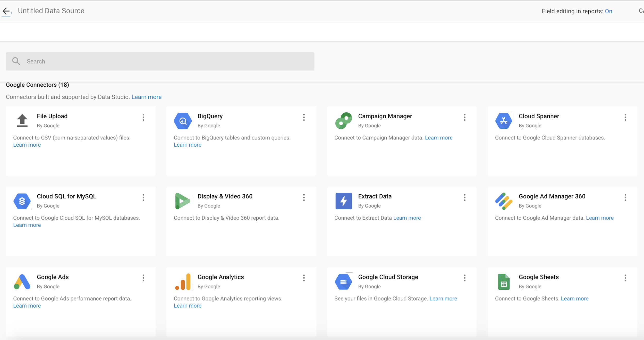644x340 pixels.
Task: Open BigQuery Learn more link
Action: coord(188,145)
